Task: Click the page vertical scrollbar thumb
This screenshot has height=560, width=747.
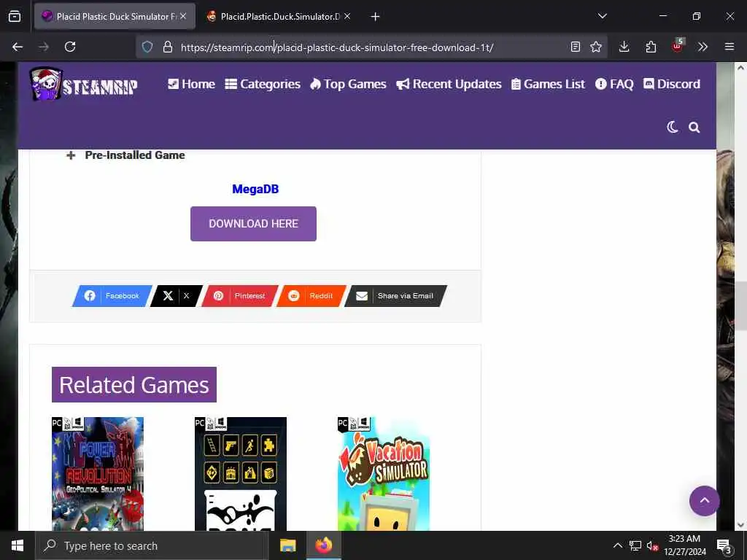Action: (741, 306)
